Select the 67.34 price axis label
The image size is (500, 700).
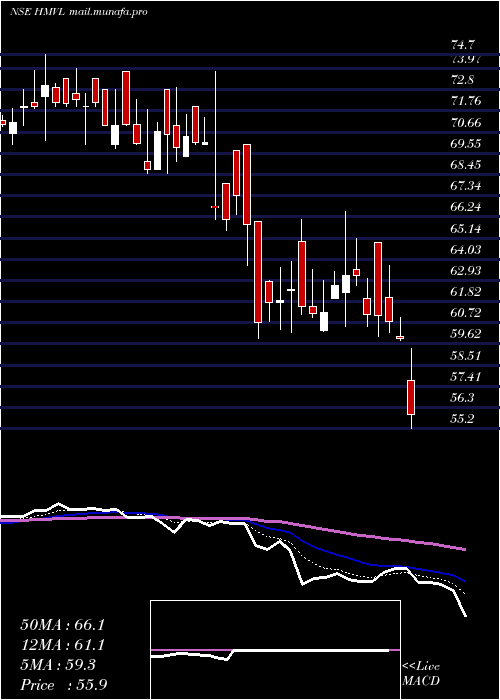(466, 186)
